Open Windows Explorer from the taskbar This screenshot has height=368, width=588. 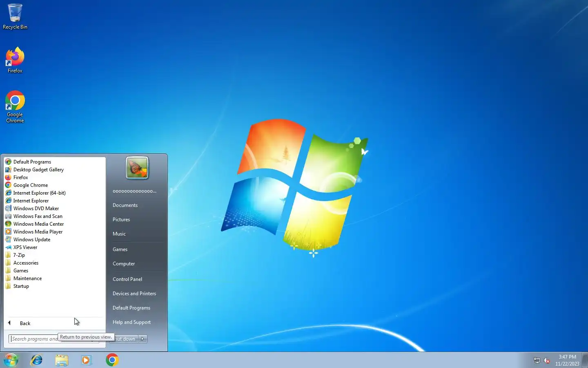pyautogui.click(x=62, y=360)
